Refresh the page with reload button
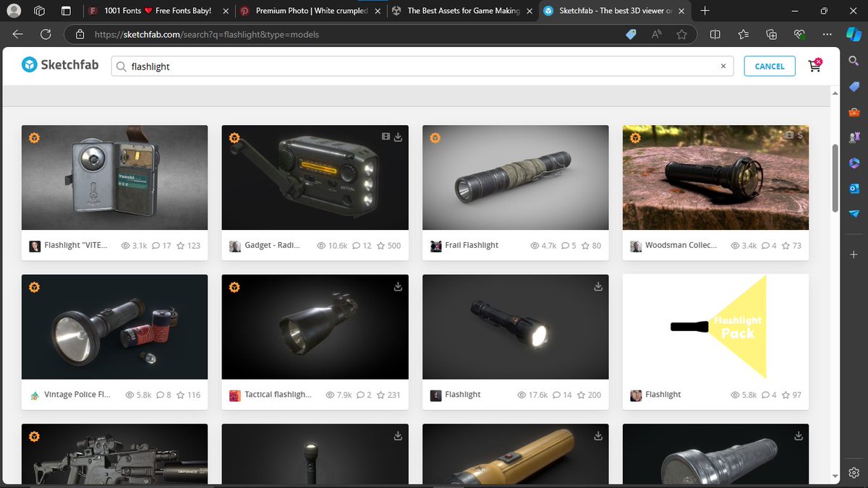 pyautogui.click(x=46, y=34)
